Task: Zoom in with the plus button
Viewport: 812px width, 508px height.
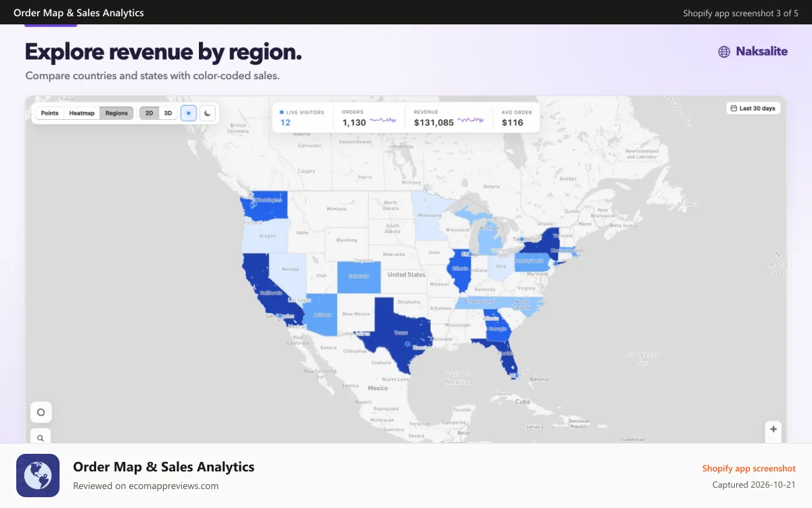Action: tap(773, 429)
